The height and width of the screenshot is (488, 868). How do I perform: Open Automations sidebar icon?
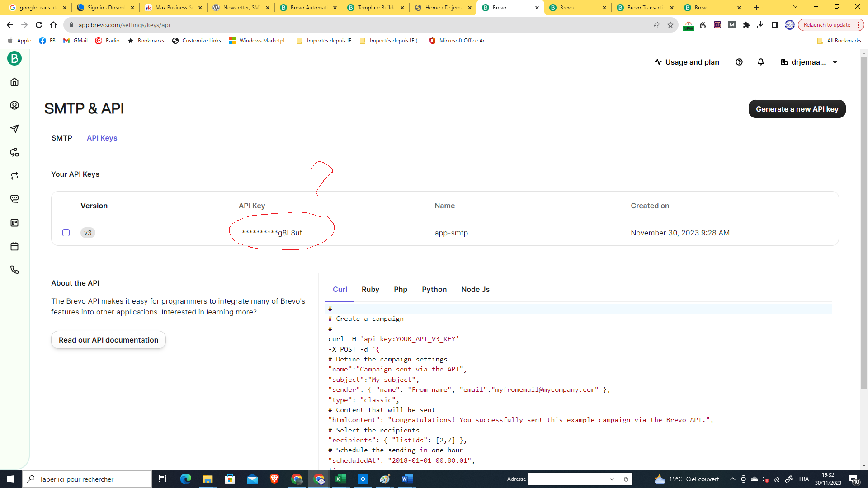(x=14, y=152)
